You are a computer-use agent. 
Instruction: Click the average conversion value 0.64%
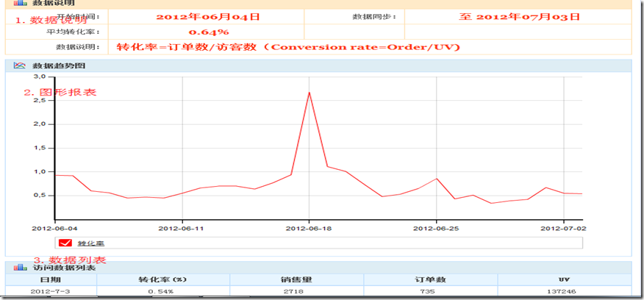point(209,32)
